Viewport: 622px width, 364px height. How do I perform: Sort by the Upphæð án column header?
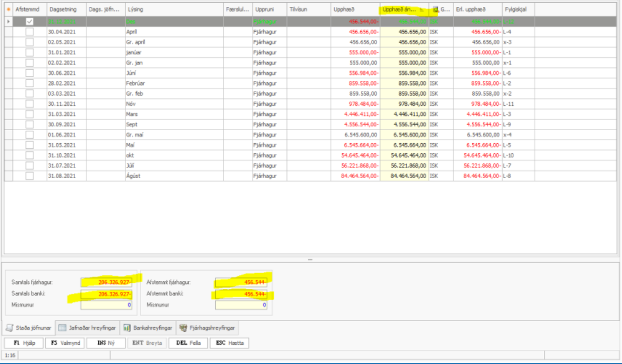pos(400,10)
